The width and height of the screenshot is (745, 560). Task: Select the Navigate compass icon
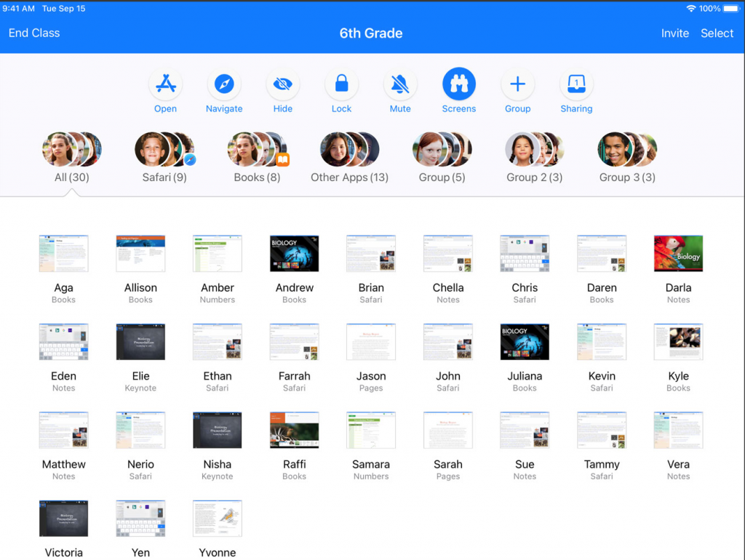click(224, 84)
